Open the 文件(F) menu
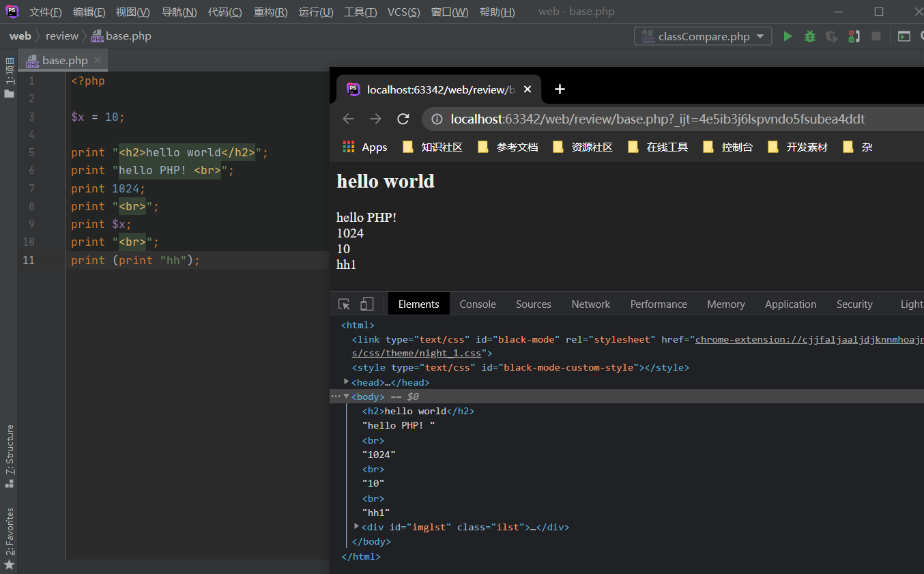Image resolution: width=924 pixels, height=574 pixels. tap(46, 12)
